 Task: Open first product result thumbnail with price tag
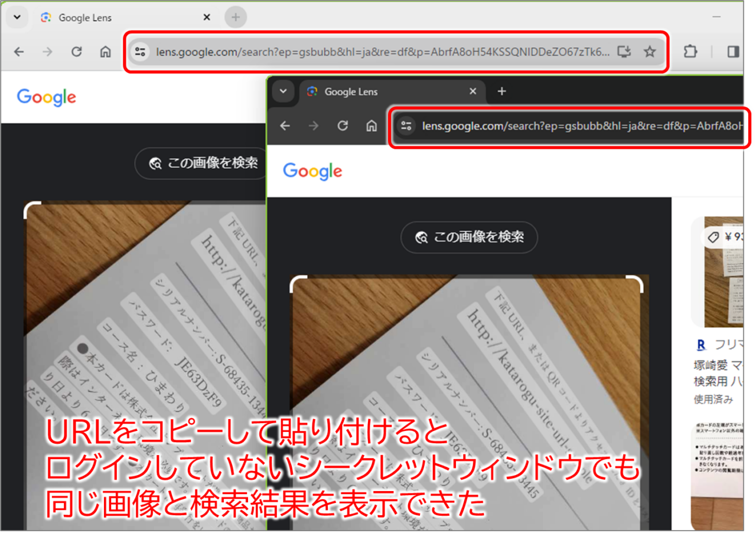coord(717,271)
